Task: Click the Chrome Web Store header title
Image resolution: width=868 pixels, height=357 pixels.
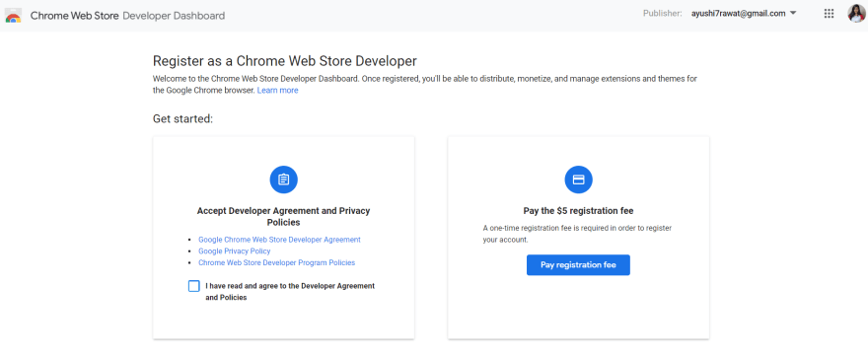Action: coord(75,16)
